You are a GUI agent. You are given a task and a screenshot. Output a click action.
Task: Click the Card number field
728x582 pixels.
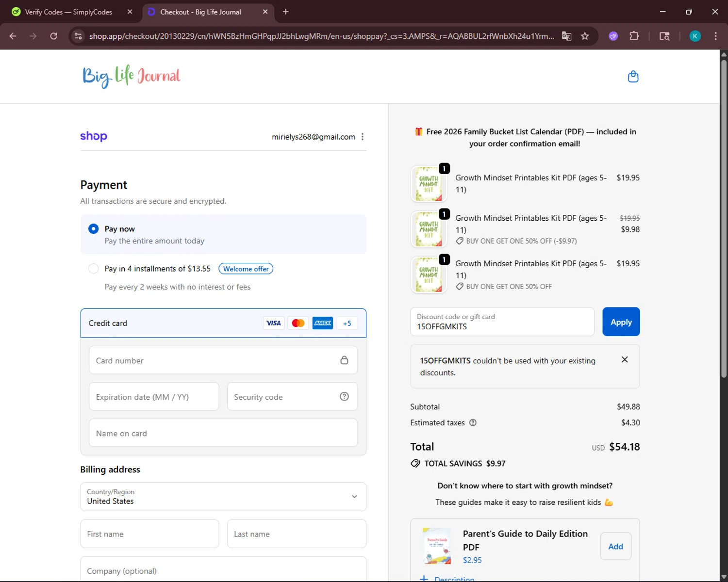[x=223, y=360]
